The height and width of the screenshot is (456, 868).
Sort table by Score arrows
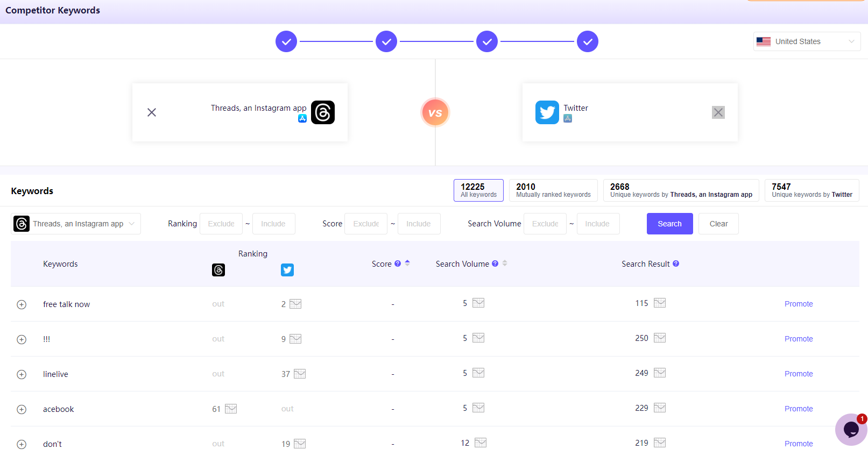tap(407, 263)
